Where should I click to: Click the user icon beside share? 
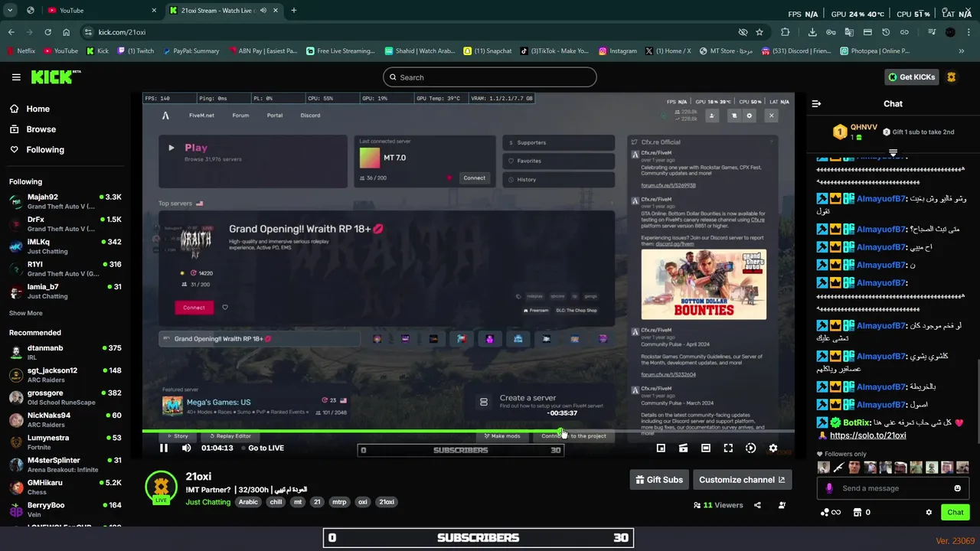coord(782,505)
